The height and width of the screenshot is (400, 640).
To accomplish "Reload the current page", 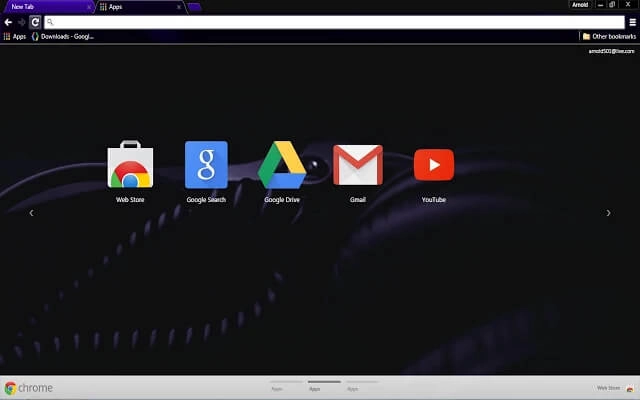I will [x=35, y=22].
